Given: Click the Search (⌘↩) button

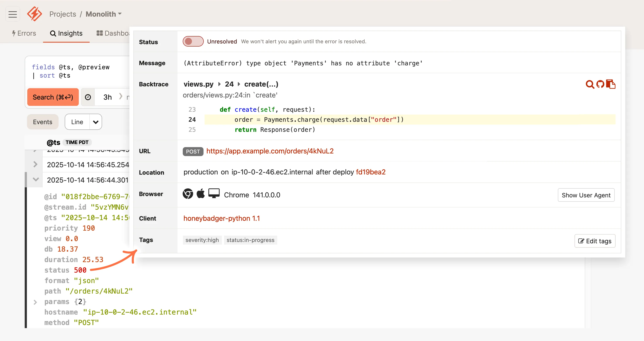Looking at the screenshot, I should click(x=53, y=97).
